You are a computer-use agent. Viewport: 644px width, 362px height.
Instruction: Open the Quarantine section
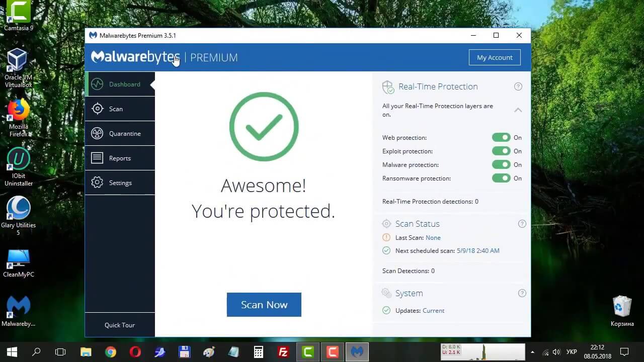120,133
